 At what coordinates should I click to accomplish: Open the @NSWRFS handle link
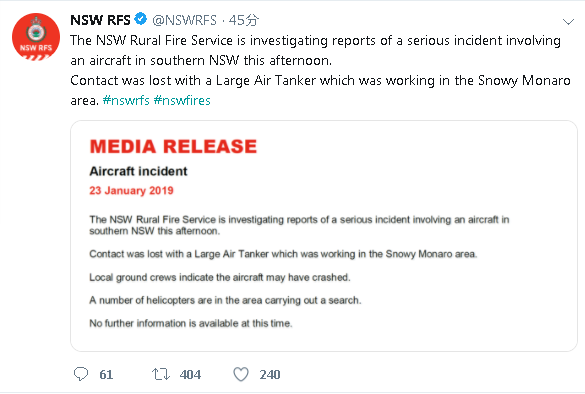[184, 20]
